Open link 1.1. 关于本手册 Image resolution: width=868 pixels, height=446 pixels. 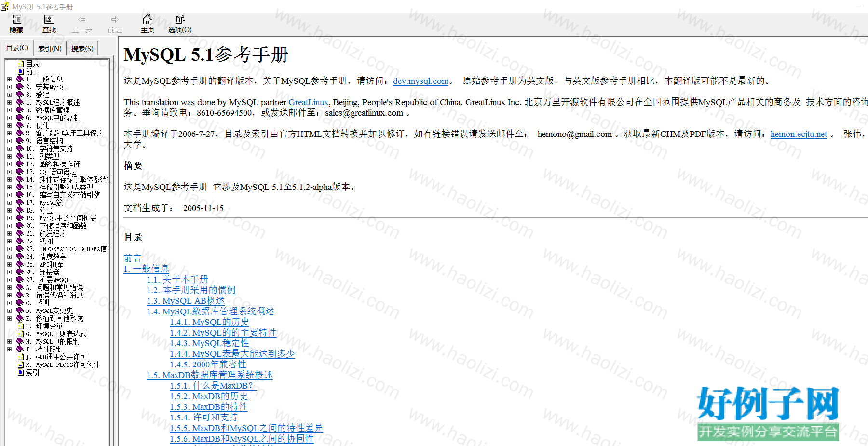coord(177,280)
